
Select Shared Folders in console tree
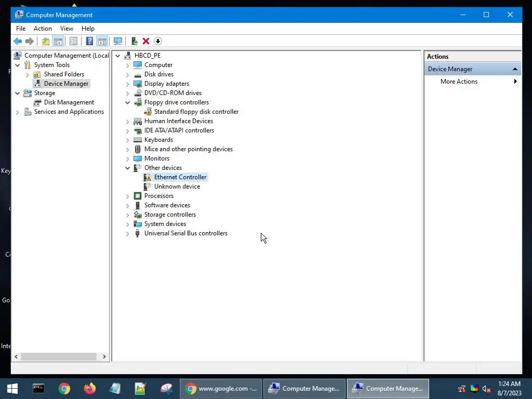pos(64,74)
